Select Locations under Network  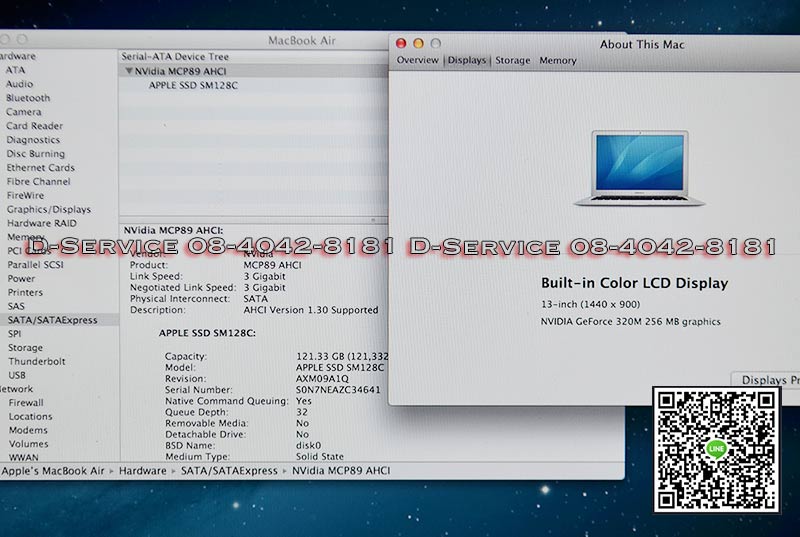[31, 417]
